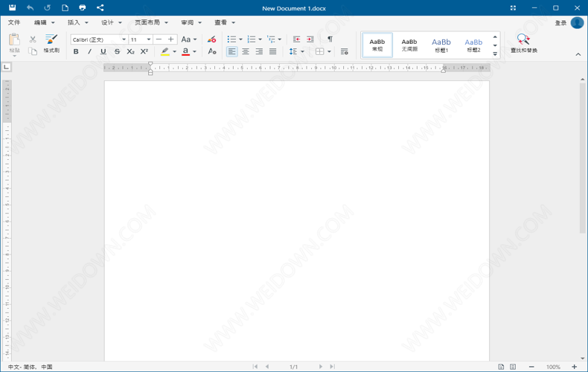Viewport: 588px width, 372px height.
Task: Apply the 标题1 heading style
Action: pyautogui.click(x=441, y=45)
